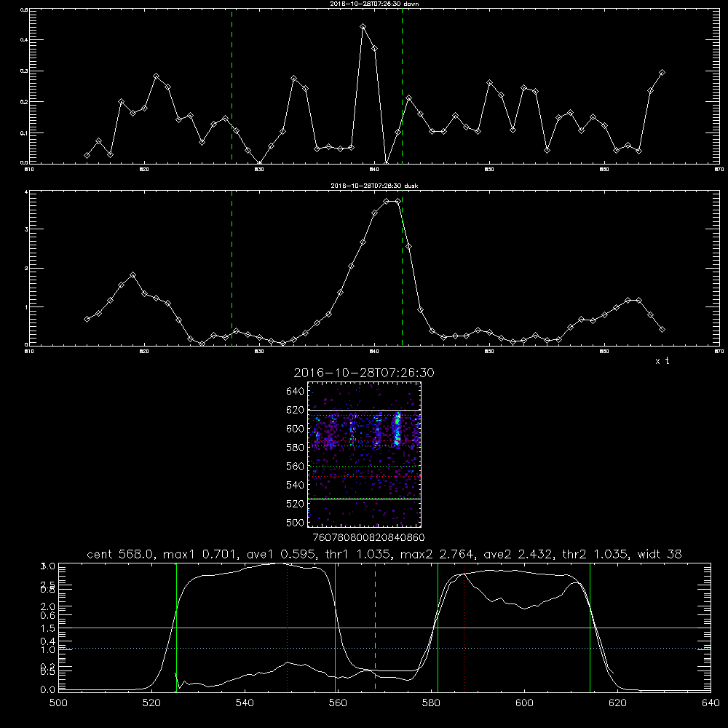The height and width of the screenshot is (728, 728).
Task: Click the bottom plot x-axis label 580
Action: point(431,703)
